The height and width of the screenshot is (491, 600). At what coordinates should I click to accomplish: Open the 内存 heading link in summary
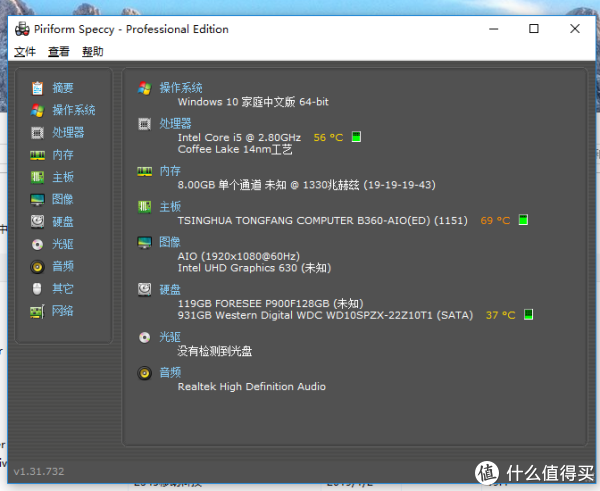coord(170,171)
